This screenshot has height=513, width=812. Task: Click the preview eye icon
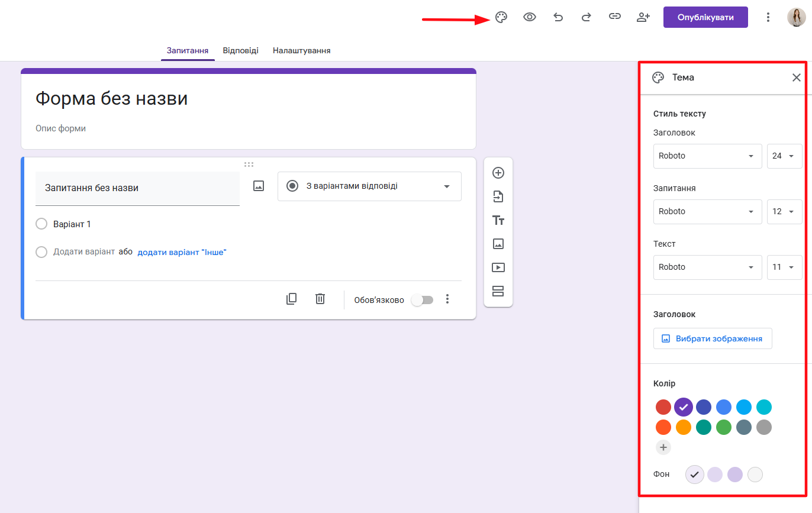(529, 17)
